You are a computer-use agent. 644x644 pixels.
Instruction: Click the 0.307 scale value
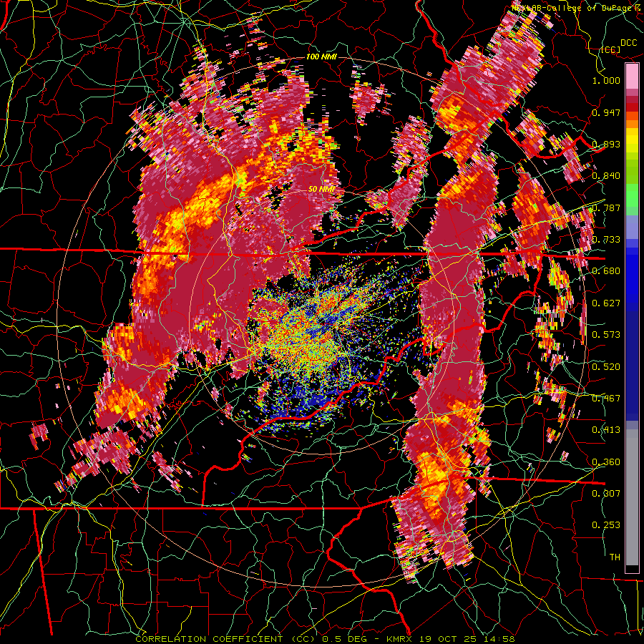pos(606,494)
